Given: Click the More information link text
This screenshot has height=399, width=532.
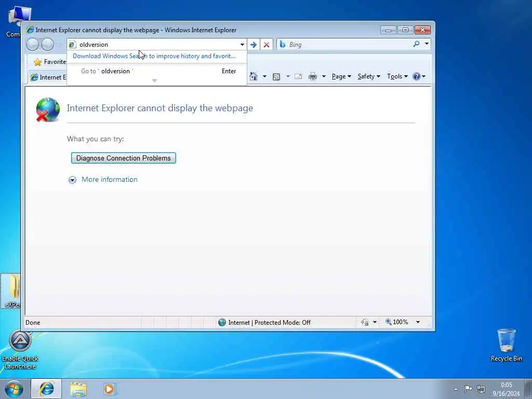Looking at the screenshot, I should pyautogui.click(x=110, y=179).
